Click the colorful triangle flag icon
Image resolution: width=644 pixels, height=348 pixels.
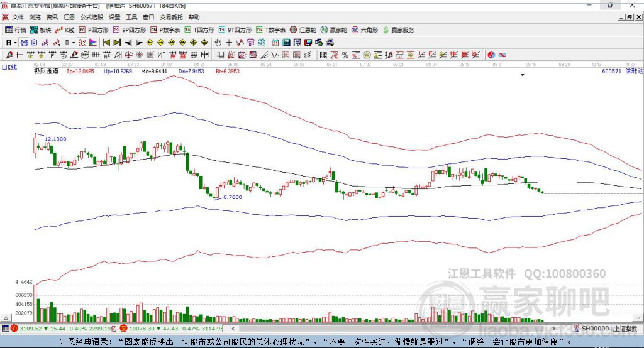coord(93,43)
